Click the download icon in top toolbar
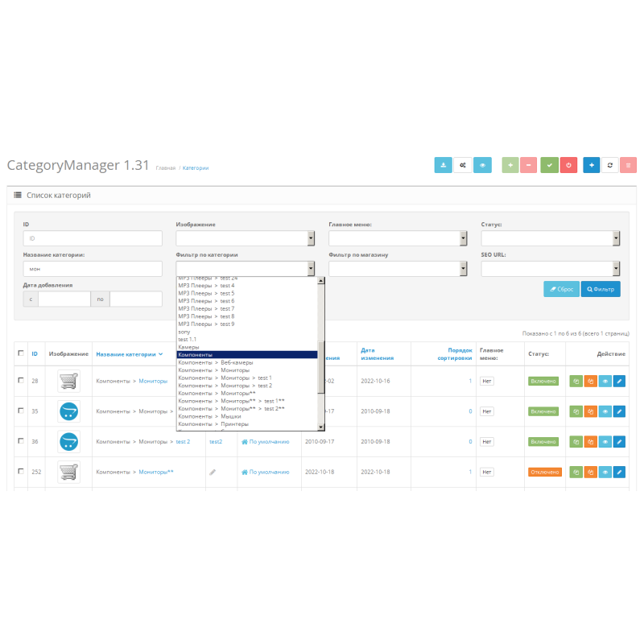 click(443, 165)
